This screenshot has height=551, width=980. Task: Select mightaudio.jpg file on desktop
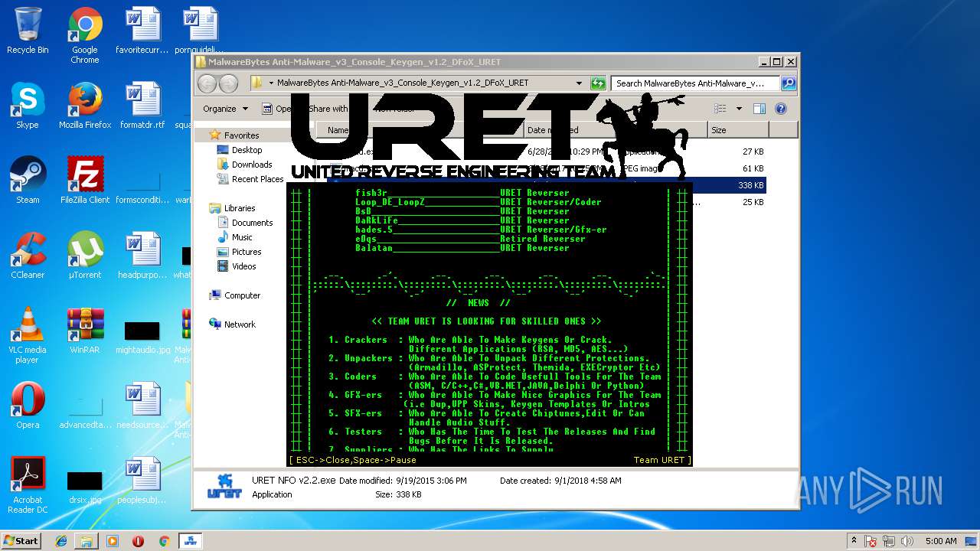[142, 336]
